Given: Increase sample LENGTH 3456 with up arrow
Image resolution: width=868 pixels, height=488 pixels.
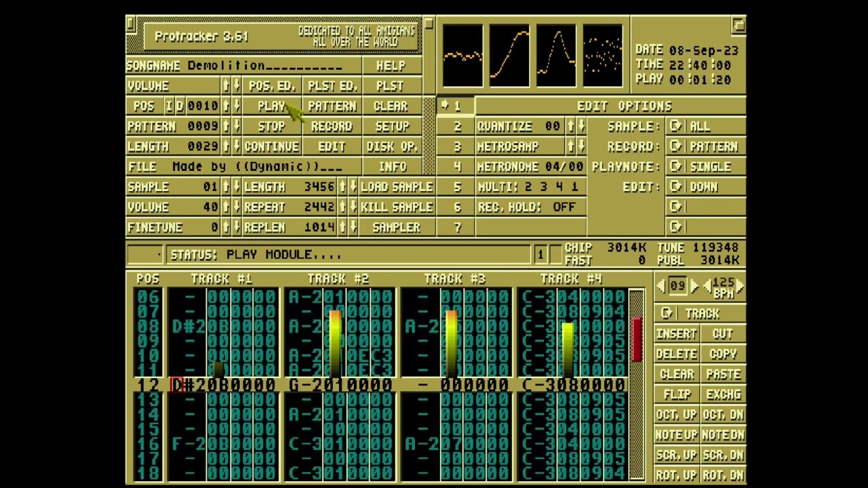Looking at the screenshot, I should pyautogui.click(x=342, y=187).
